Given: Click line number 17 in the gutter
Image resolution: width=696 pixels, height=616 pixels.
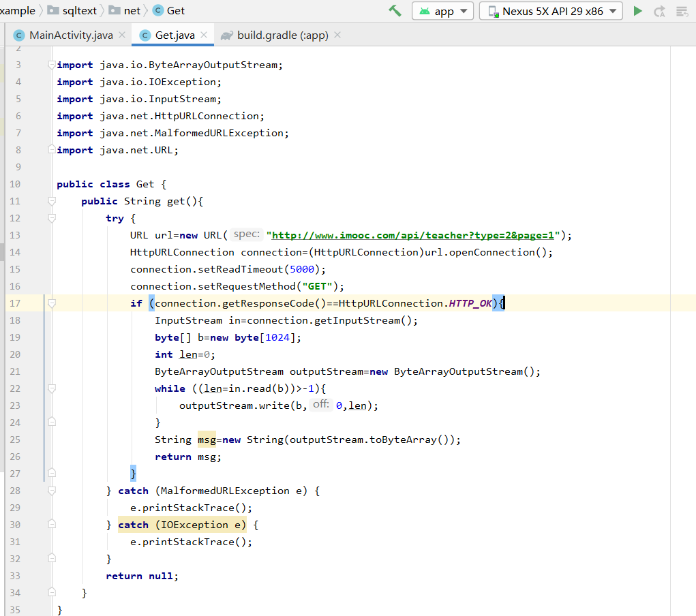Looking at the screenshot, I should [x=15, y=303].
